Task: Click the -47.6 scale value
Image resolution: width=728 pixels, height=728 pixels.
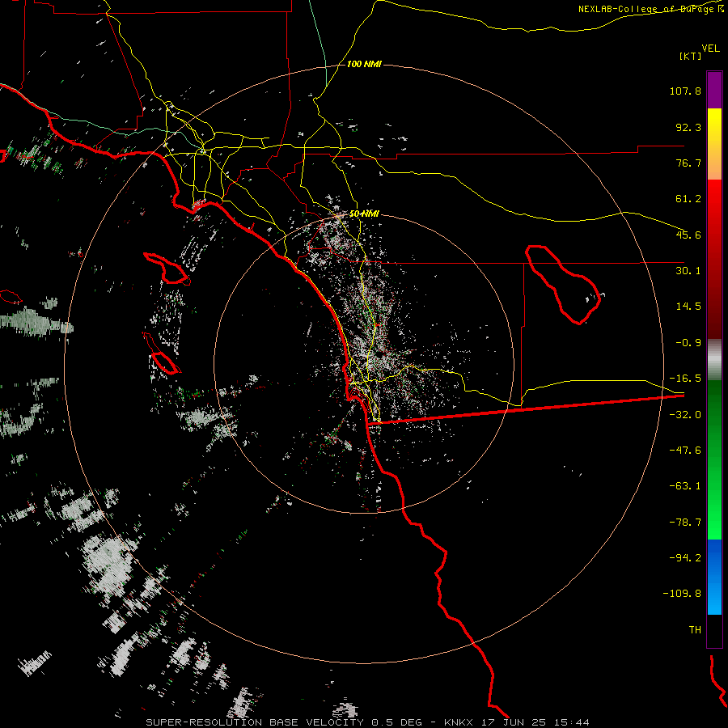Action: 685,451
